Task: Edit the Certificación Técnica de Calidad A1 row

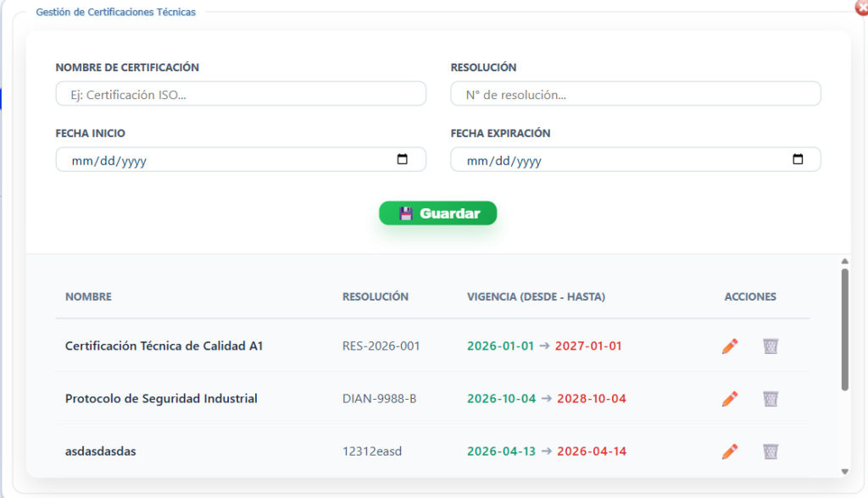Action: (x=730, y=346)
